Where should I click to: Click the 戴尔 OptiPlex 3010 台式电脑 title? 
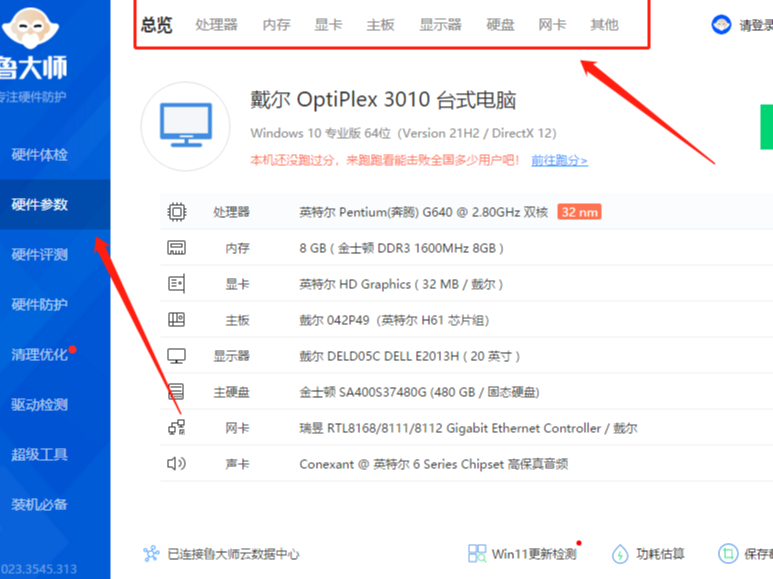[x=383, y=100]
